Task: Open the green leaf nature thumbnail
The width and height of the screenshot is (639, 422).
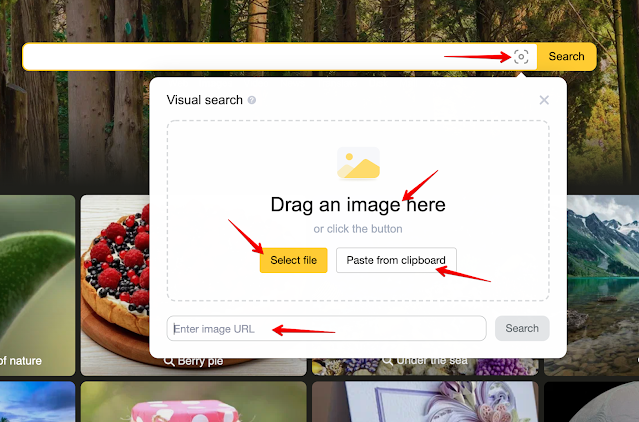Action: tap(37, 285)
